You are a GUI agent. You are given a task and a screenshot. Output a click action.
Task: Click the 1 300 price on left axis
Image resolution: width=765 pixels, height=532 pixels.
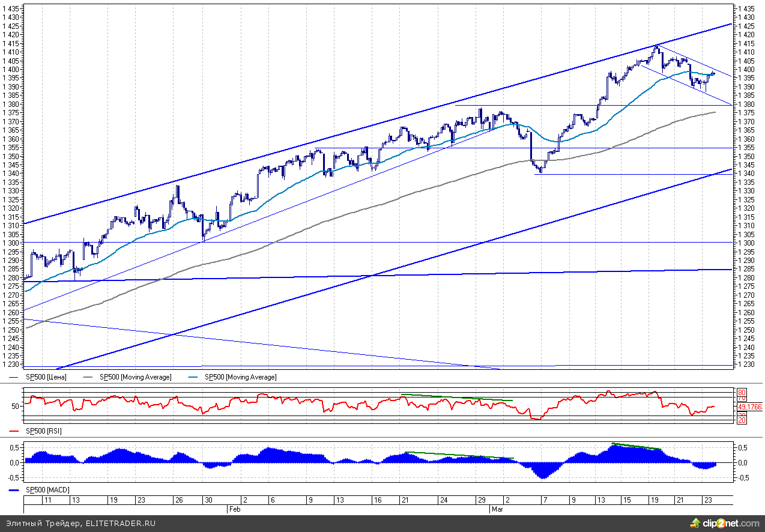pos(12,243)
